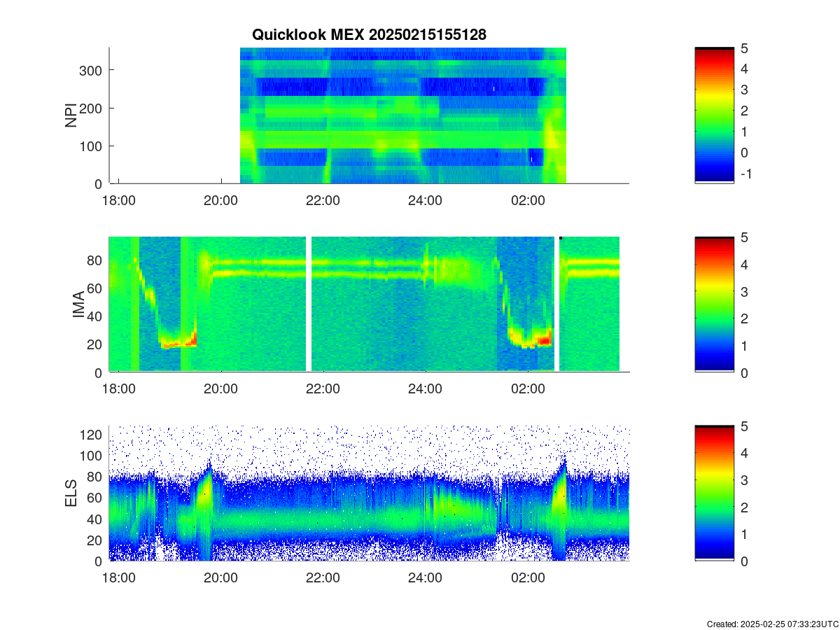Click 18:00 under the IMA panel

pos(119,388)
